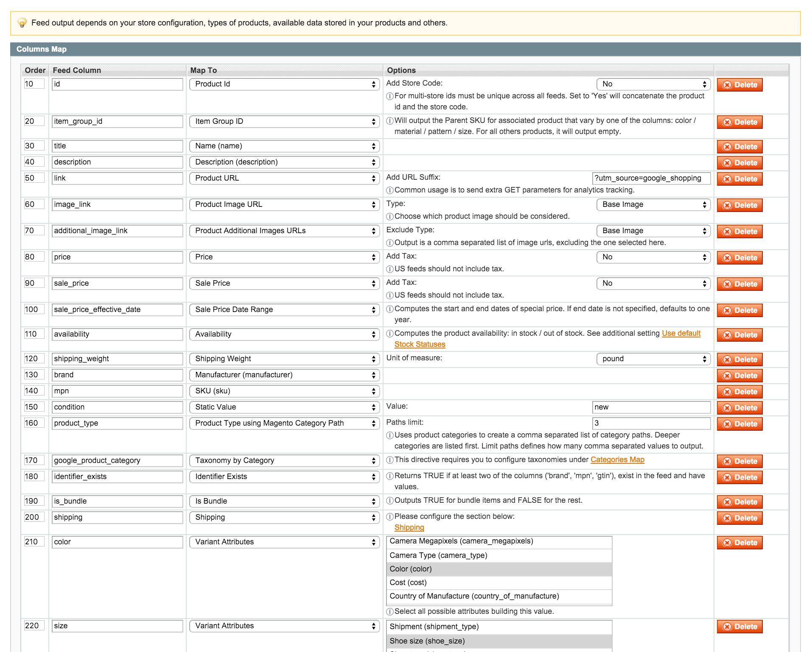The height and width of the screenshot is (652, 812).
Task: Delete the id feed column row
Action: click(739, 85)
